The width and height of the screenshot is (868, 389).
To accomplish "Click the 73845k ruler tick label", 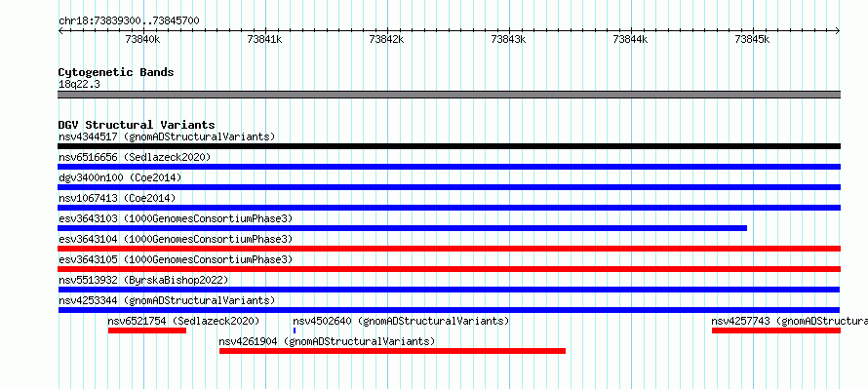I will (752, 39).
